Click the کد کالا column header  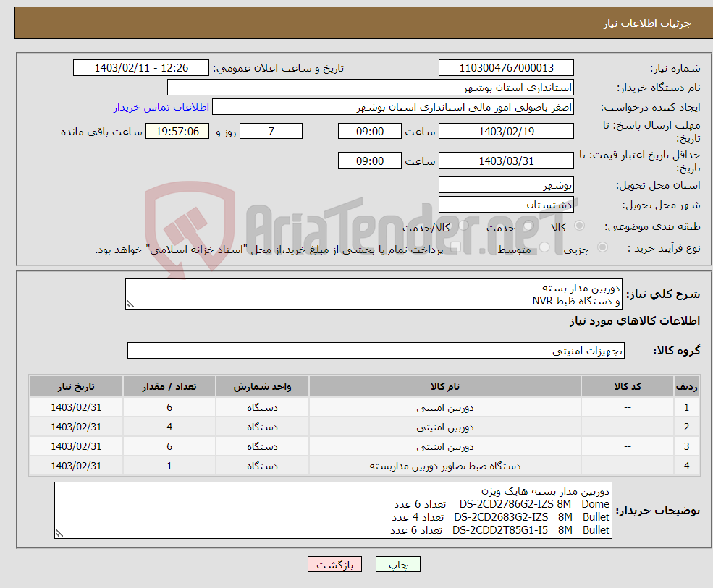pyautogui.click(x=628, y=387)
